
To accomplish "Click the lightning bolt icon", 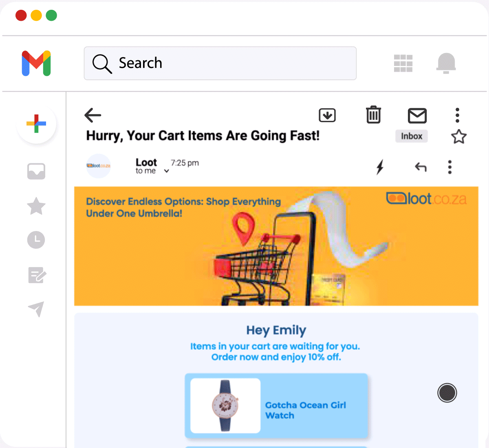I will coord(380,167).
